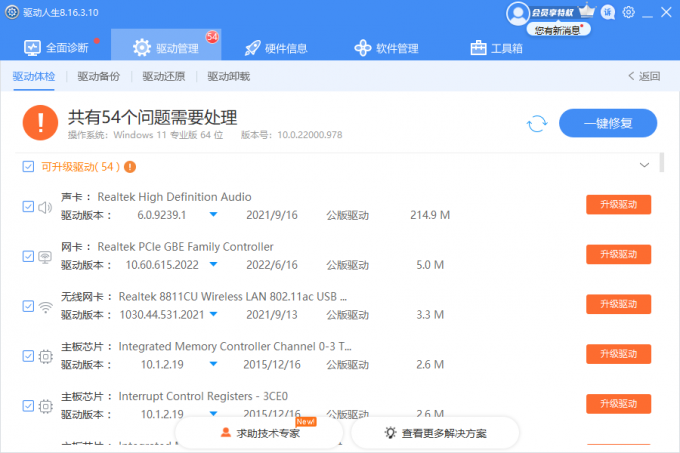Click date 2022/6/16 in network card row
This screenshot has height=453, width=680.
point(272,265)
